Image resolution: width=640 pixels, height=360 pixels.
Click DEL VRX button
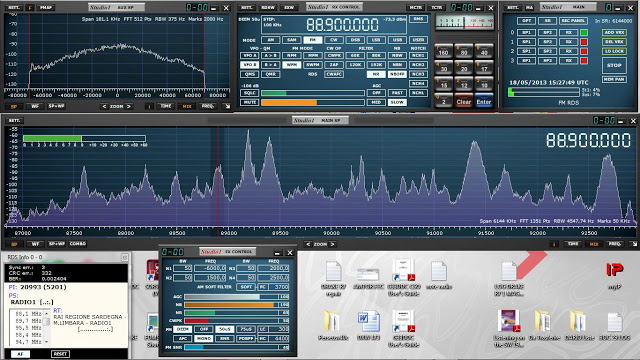pos(614,42)
